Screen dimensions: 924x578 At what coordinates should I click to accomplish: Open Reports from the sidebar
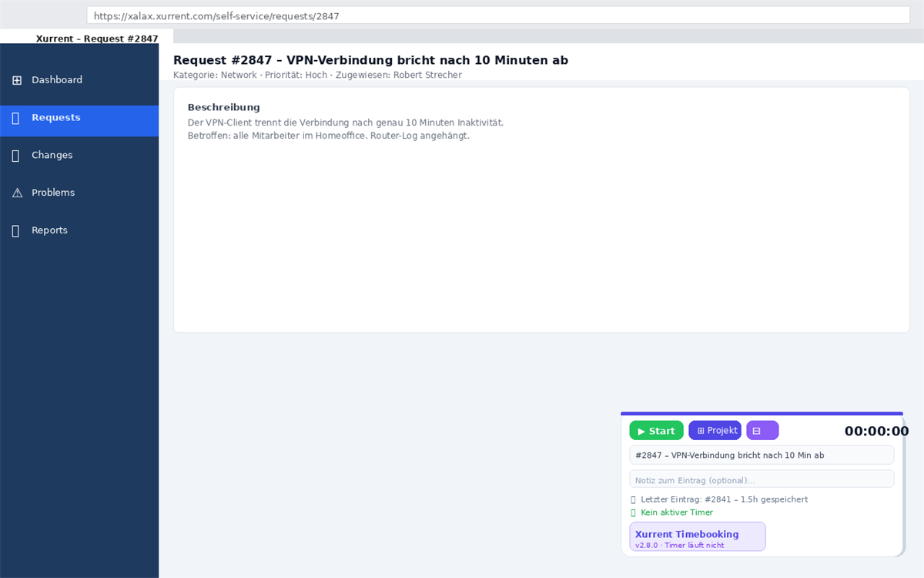coord(79,230)
